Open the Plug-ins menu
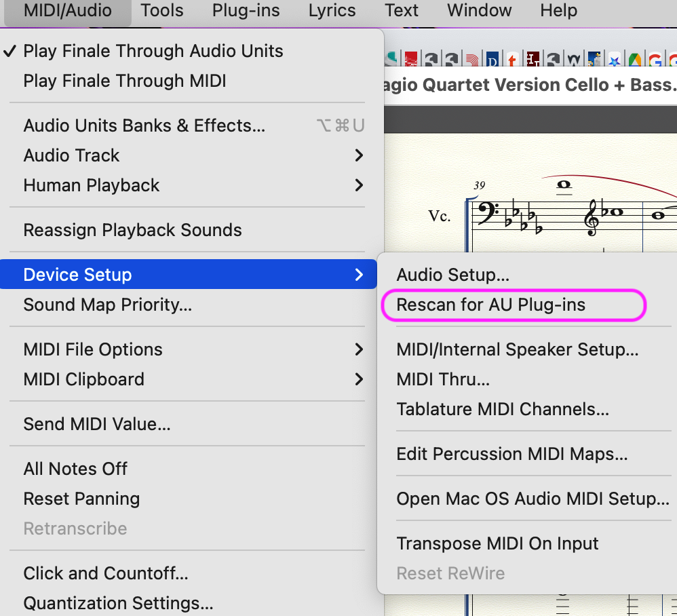Viewport: 677px width, 616px height. (x=246, y=11)
